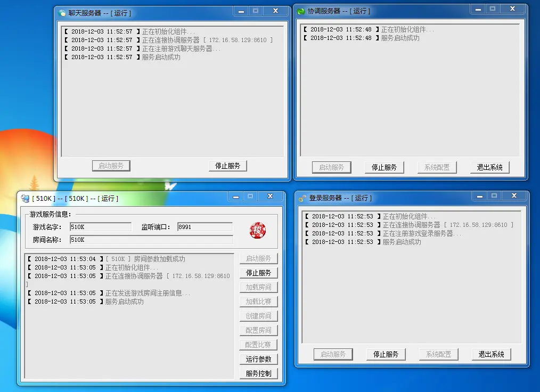This screenshot has height=392, width=540.
Task: Click 退出系统 in the login server window
Action: click(x=491, y=354)
